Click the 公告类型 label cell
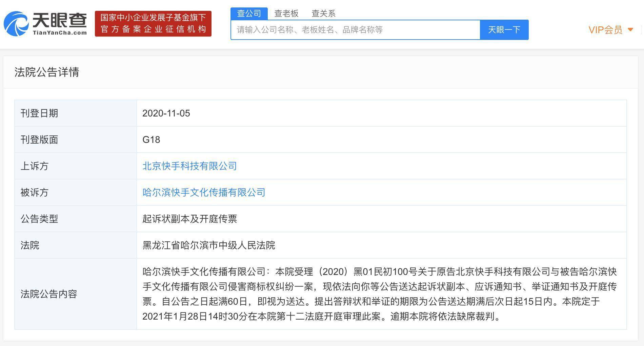The height and width of the screenshot is (346, 644). click(x=76, y=219)
